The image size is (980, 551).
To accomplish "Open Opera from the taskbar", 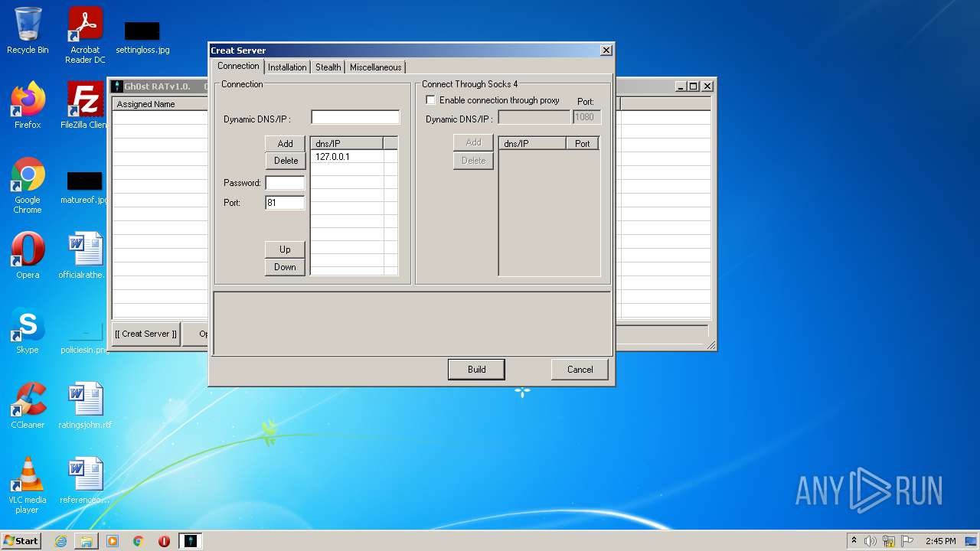I will [165, 541].
